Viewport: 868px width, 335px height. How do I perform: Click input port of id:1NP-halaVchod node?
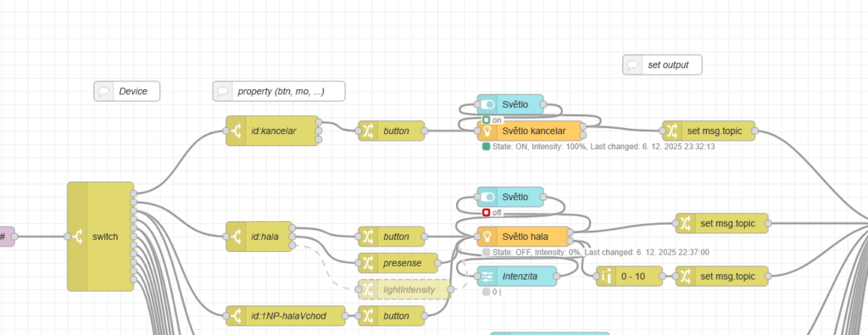(x=225, y=316)
